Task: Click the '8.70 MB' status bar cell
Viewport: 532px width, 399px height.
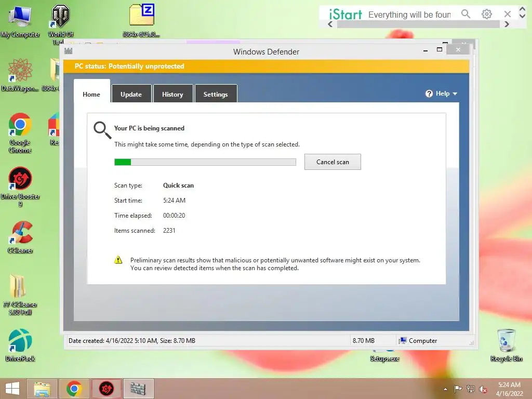Action: point(363,341)
